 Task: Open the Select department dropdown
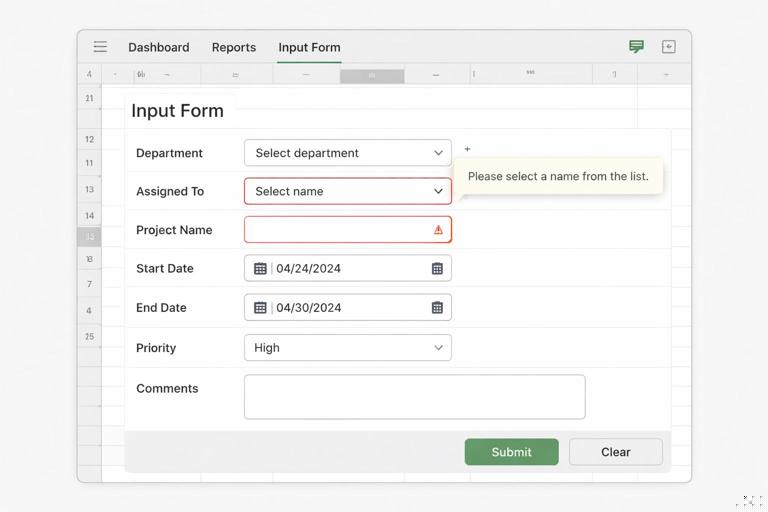click(348, 153)
